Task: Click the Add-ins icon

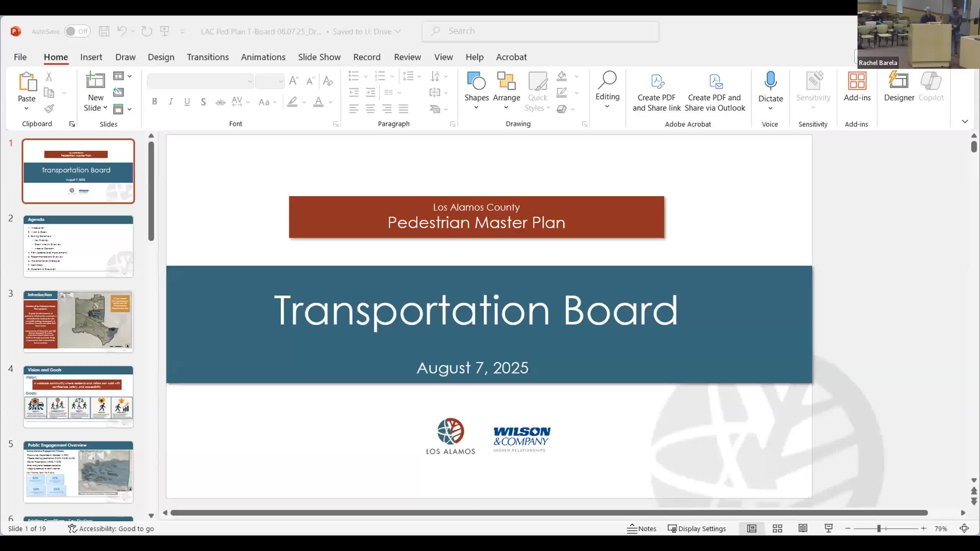Action: tap(857, 81)
